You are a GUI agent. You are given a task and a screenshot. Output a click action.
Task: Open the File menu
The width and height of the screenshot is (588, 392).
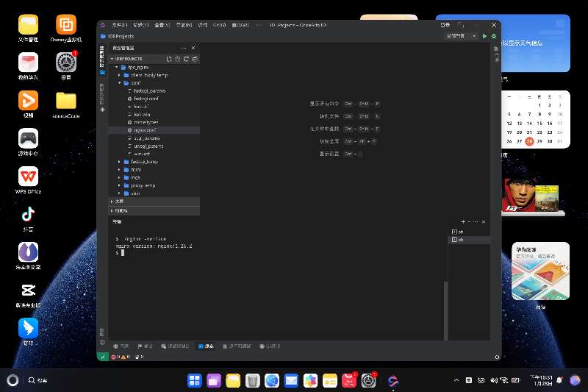[x=120, y=25]
